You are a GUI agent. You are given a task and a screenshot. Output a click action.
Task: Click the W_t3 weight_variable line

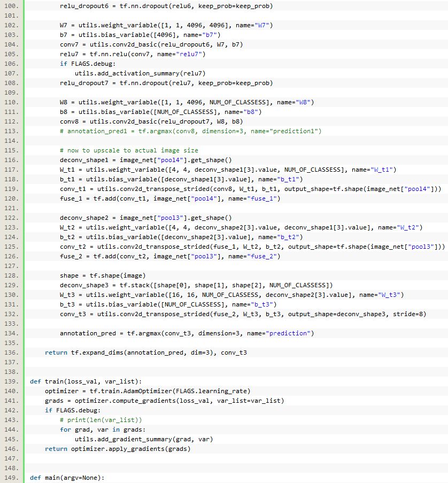coord(232,295)
